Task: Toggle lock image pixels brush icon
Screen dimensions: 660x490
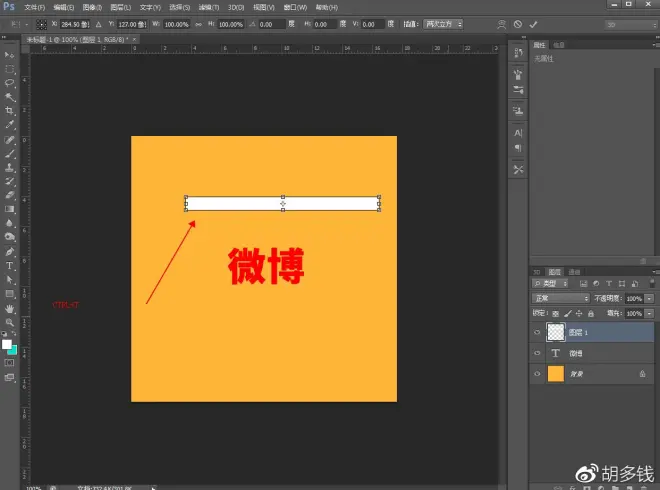Action: pyautogui.click(x=567, y=313)
